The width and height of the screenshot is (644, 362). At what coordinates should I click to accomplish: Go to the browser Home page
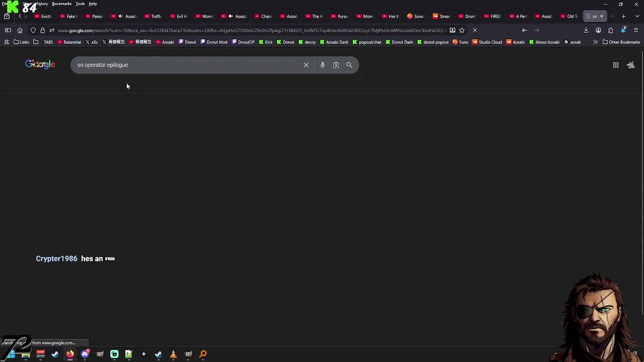20,30
